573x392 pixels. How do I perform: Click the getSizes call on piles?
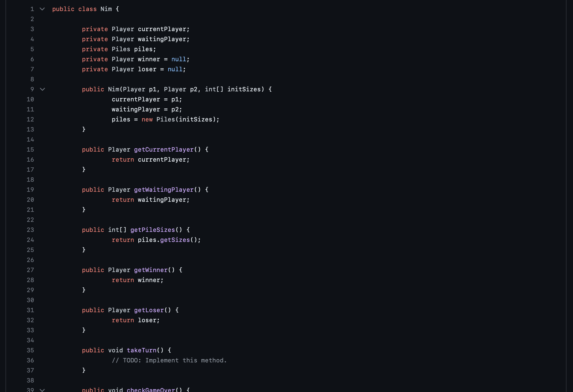pos(175,240)
